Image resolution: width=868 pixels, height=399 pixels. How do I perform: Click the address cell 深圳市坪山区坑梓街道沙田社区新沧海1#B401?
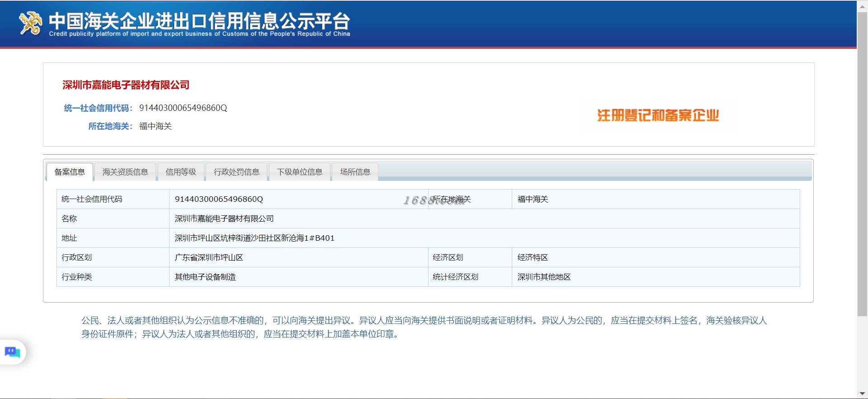pyautogui.click(x=485, y=238)
